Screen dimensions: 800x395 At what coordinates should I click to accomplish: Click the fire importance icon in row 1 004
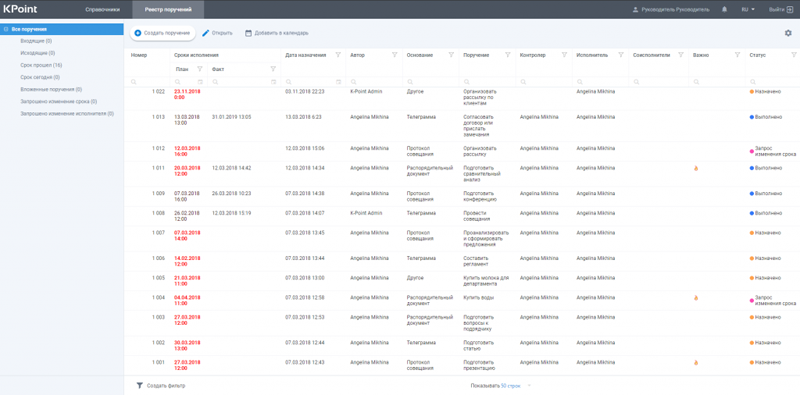[696, 298]
